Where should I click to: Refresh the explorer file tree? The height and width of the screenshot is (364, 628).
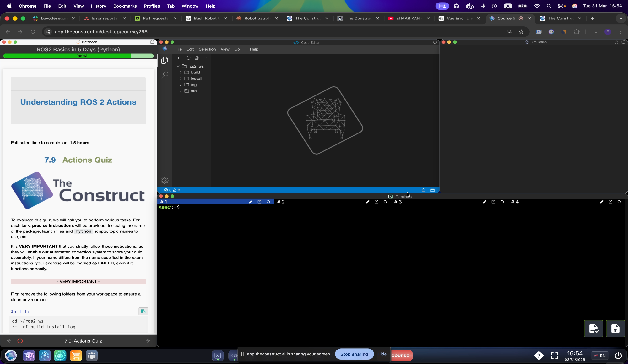tap(188, 58)
